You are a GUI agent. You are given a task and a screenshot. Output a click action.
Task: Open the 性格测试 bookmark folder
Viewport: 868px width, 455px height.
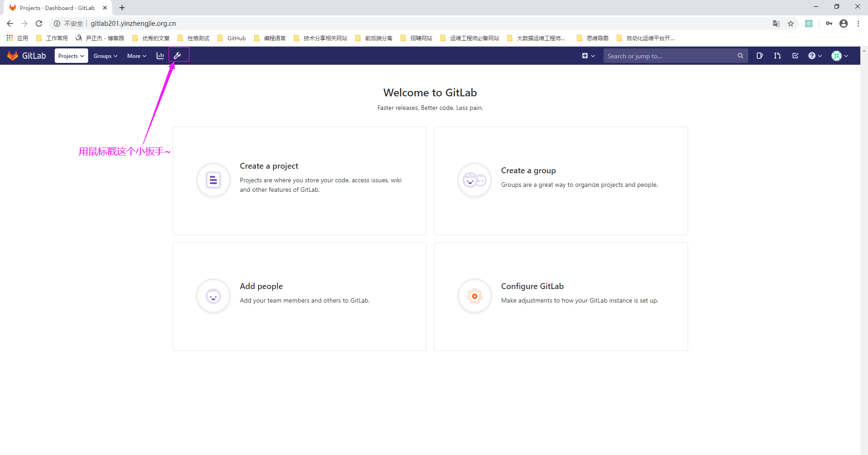(193, 38)
